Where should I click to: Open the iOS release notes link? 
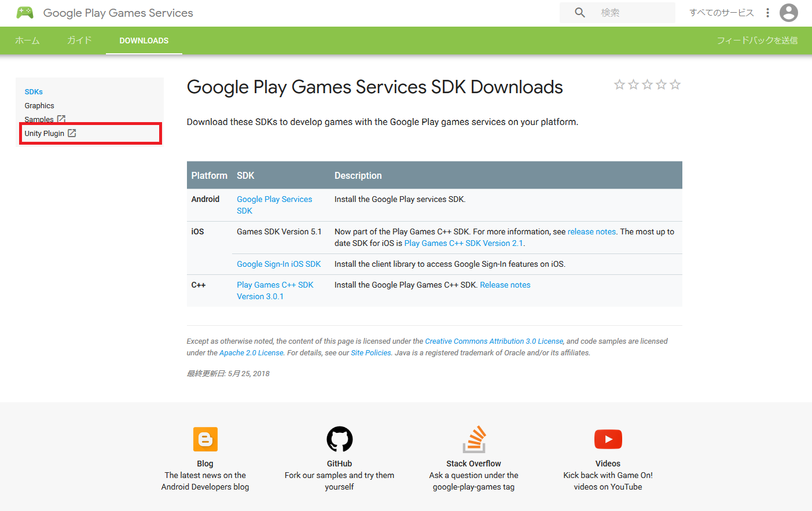[x=591, y=231]
